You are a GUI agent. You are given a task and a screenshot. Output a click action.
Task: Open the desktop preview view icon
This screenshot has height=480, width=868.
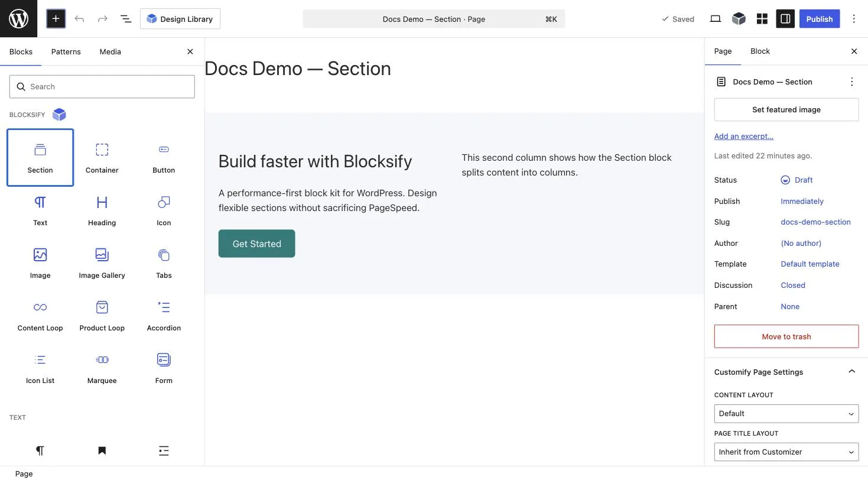715,19
